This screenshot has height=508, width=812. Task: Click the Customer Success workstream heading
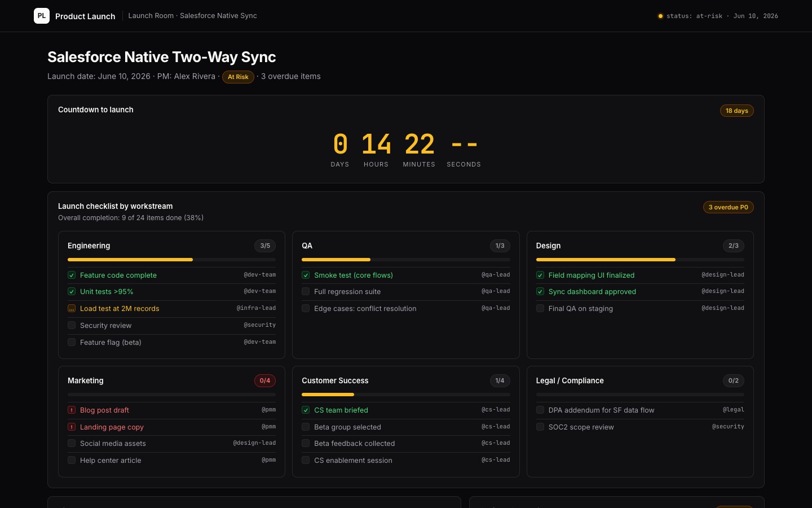tap(335, 380)
